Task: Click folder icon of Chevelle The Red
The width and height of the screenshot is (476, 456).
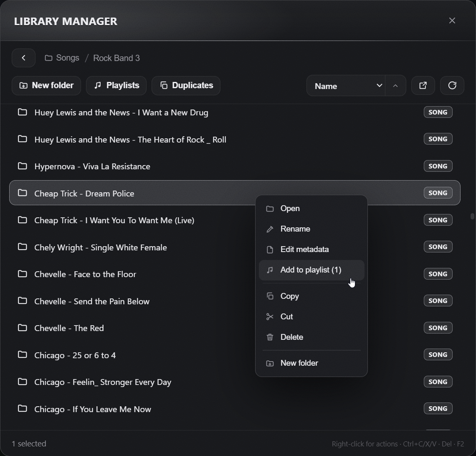Action: 23,328
